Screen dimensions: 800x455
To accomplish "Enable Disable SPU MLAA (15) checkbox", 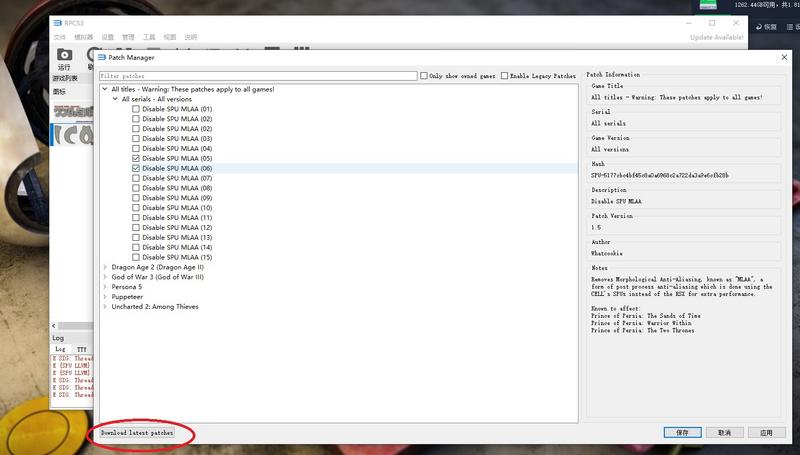I will (x=136, y=257).
